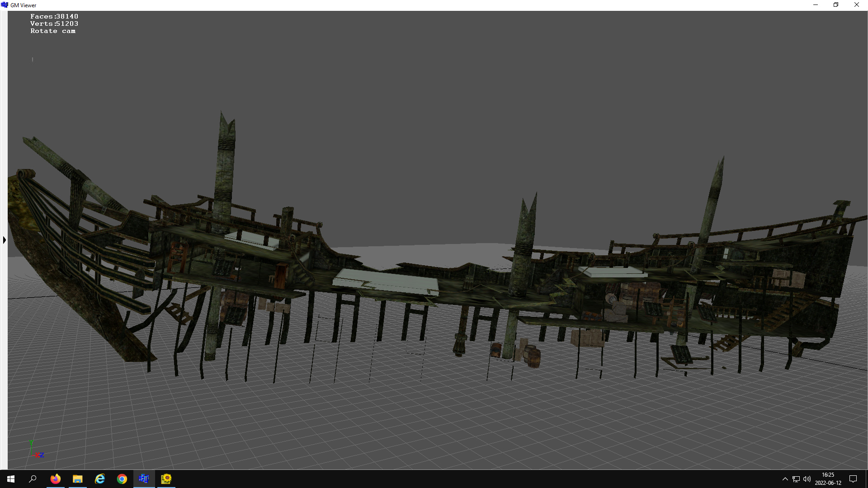Launch Google Chrome from taskbar
This screenshot has height=488, width=868.
coord(122,479)
